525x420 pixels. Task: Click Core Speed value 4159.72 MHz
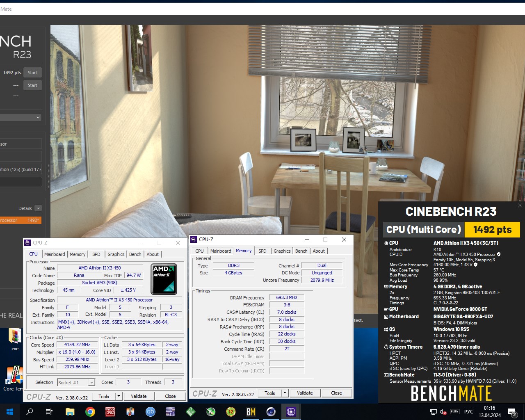(77, 345)
